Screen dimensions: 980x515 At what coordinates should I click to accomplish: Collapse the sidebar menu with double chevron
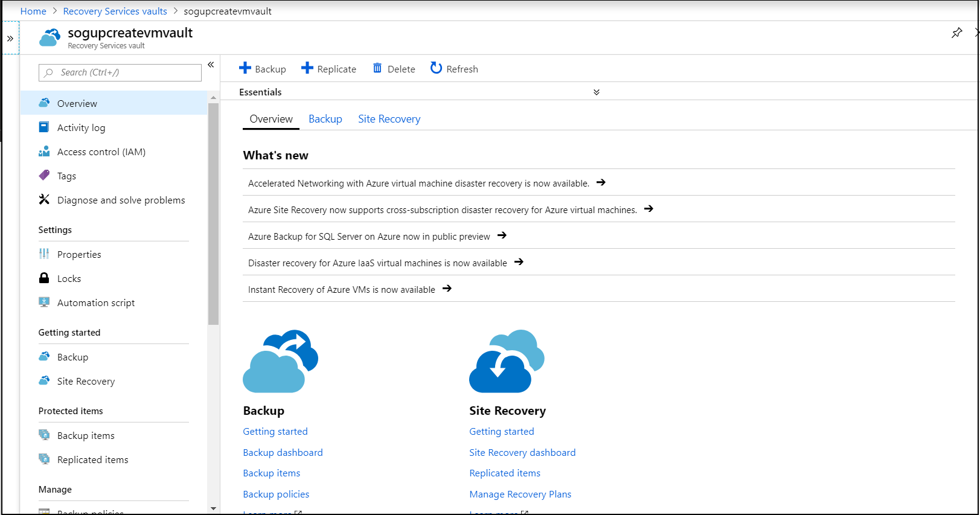point(211,65)
